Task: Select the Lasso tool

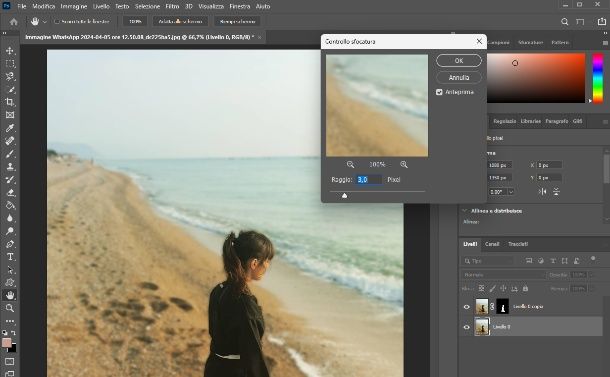Action: tap(10, 76)
